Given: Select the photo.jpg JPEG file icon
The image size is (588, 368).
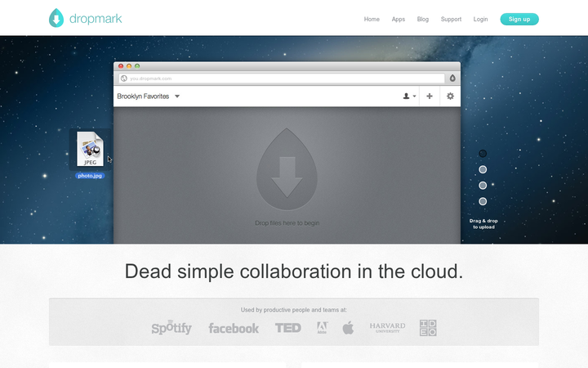Looking at the screenshot, I should pos(90,149).
